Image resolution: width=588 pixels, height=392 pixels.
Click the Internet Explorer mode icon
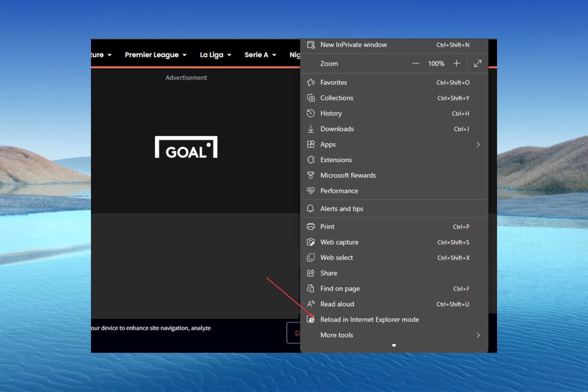tap(311, 319)
